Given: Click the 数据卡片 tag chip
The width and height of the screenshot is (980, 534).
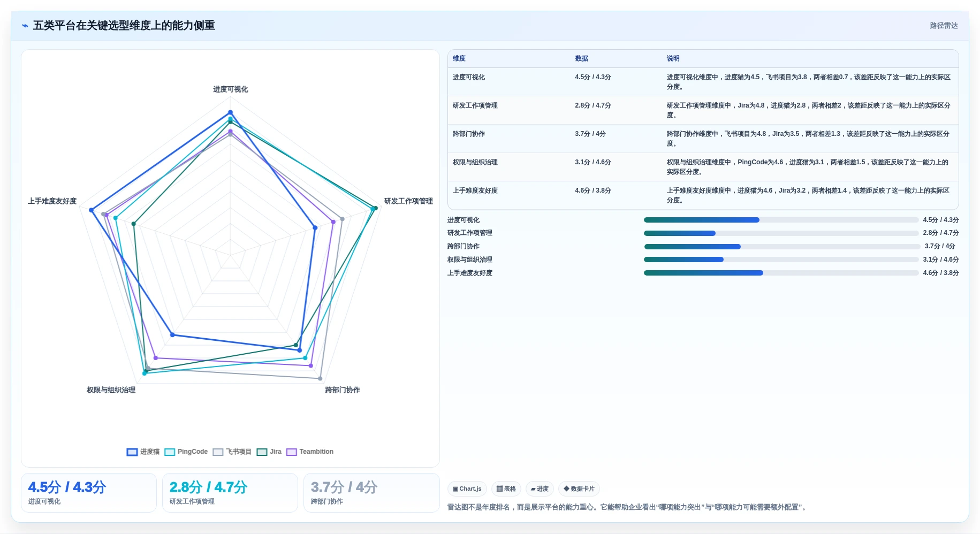Looking at the screenshot, I should (579, 489).
